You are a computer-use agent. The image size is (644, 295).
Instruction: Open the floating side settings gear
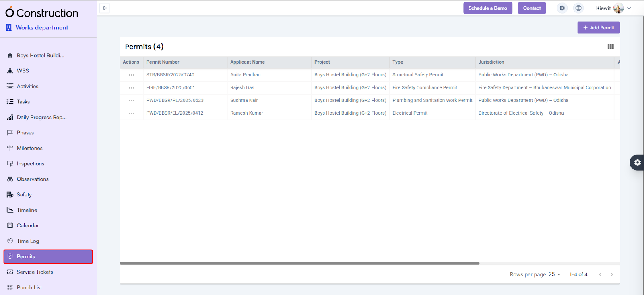tap(637, 163)
